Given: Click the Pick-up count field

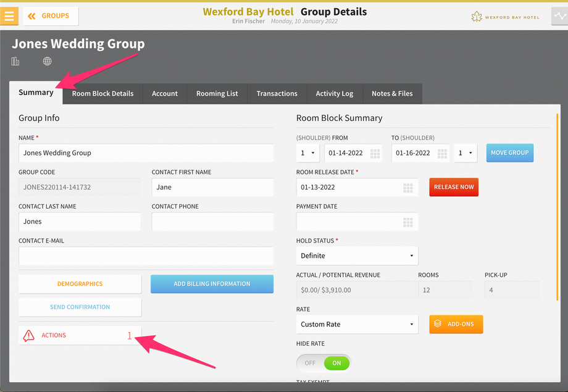Looking at the screenshot, I should tap(512, 290).
